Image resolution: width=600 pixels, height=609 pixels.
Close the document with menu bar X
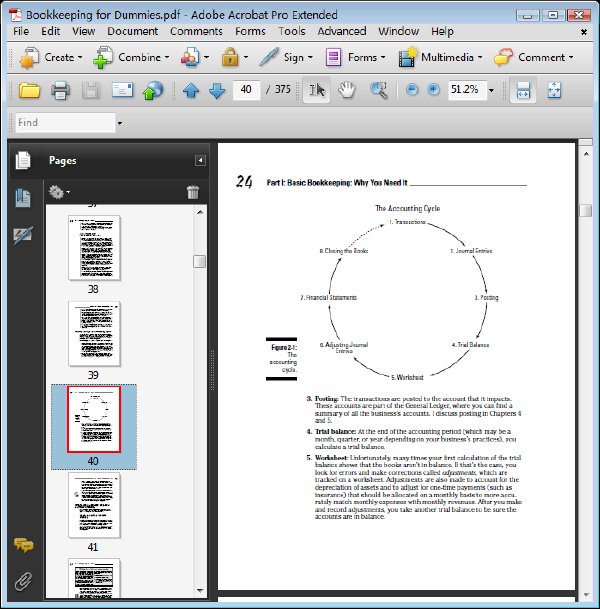584,32
